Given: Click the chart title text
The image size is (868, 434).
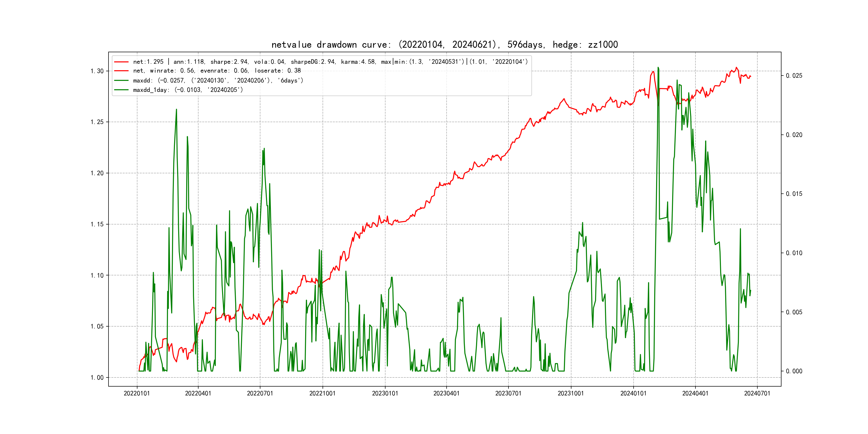Looking at the screenshot, I should [444, 45].
